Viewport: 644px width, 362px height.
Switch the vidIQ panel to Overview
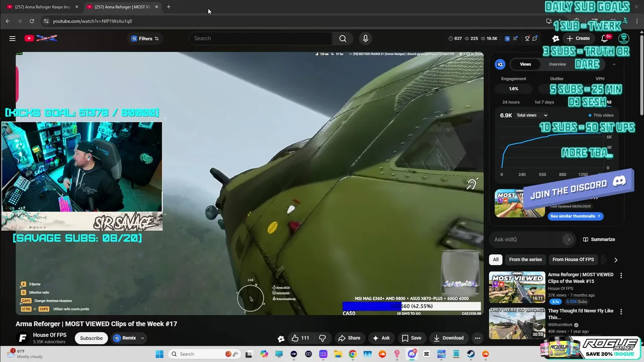[x=557, y=64]
